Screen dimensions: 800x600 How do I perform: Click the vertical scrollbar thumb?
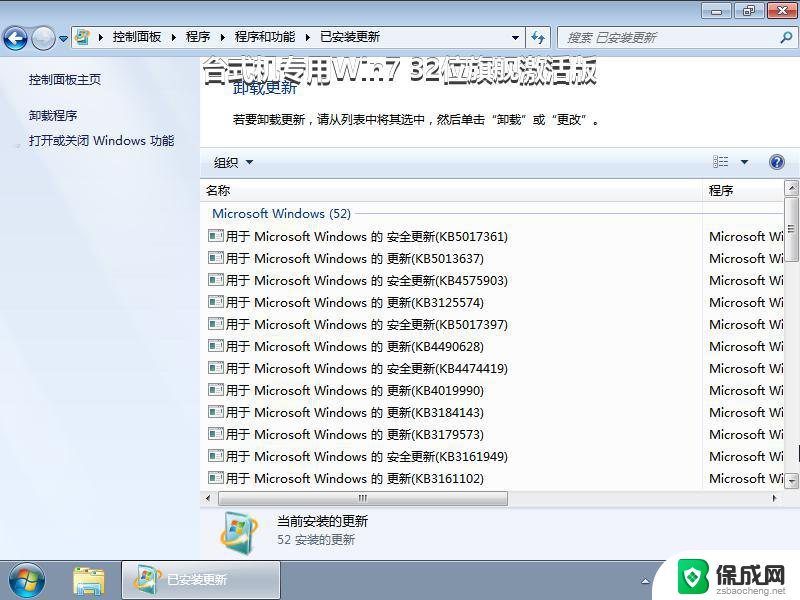791,230
